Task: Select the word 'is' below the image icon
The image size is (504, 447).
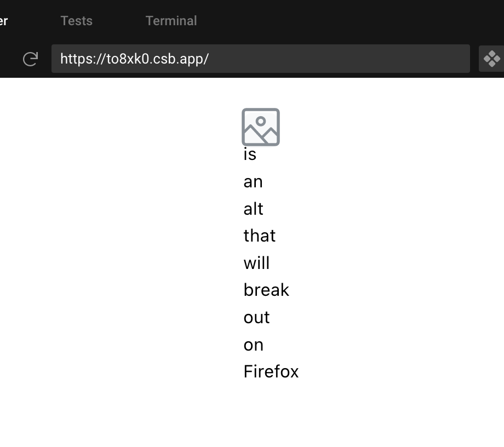Action: coord(250,154)
